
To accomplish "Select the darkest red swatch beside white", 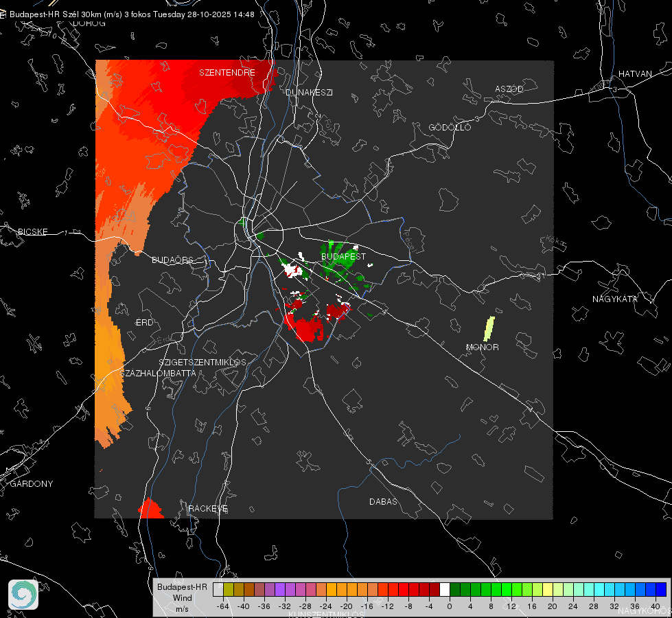I will (435, 590).
